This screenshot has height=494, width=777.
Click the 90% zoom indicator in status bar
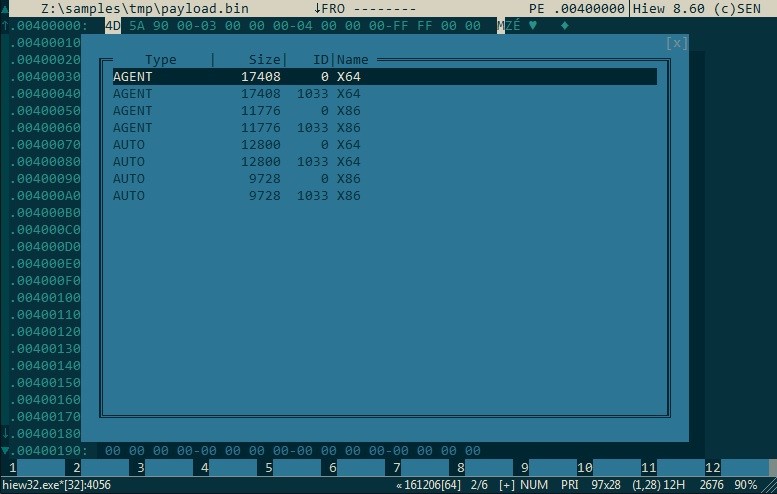(746, 485)
